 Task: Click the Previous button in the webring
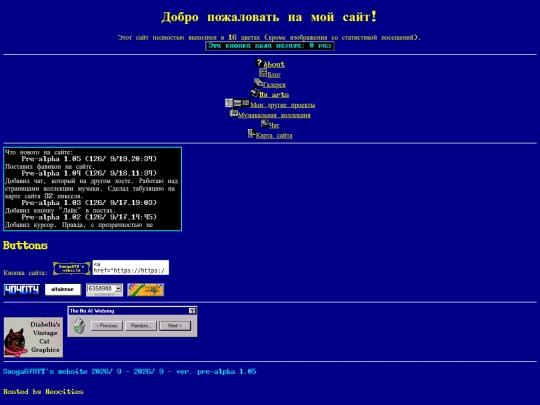click(x=107, y=326)
